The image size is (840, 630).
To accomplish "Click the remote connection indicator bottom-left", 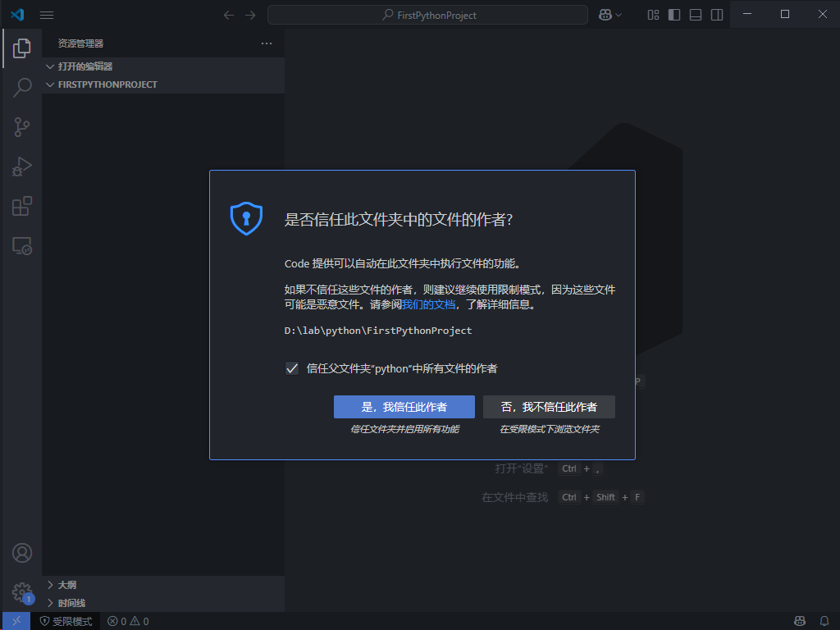I will (15, 621).
